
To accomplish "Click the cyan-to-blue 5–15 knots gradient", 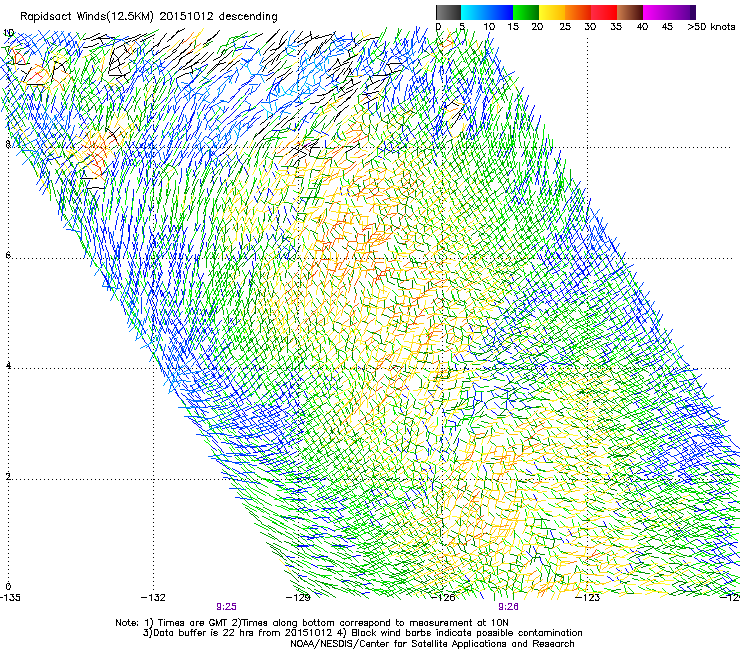I will pos(487,12).
